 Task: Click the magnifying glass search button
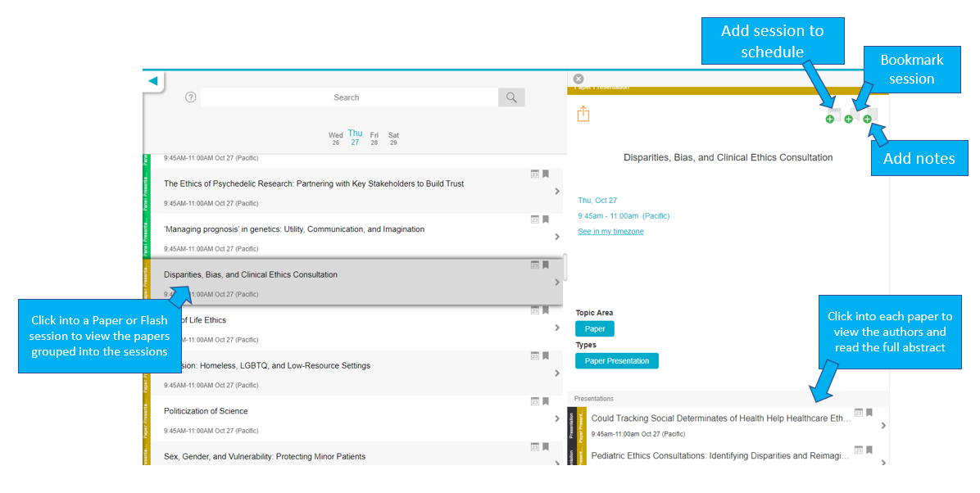click(x=511, y=97)
